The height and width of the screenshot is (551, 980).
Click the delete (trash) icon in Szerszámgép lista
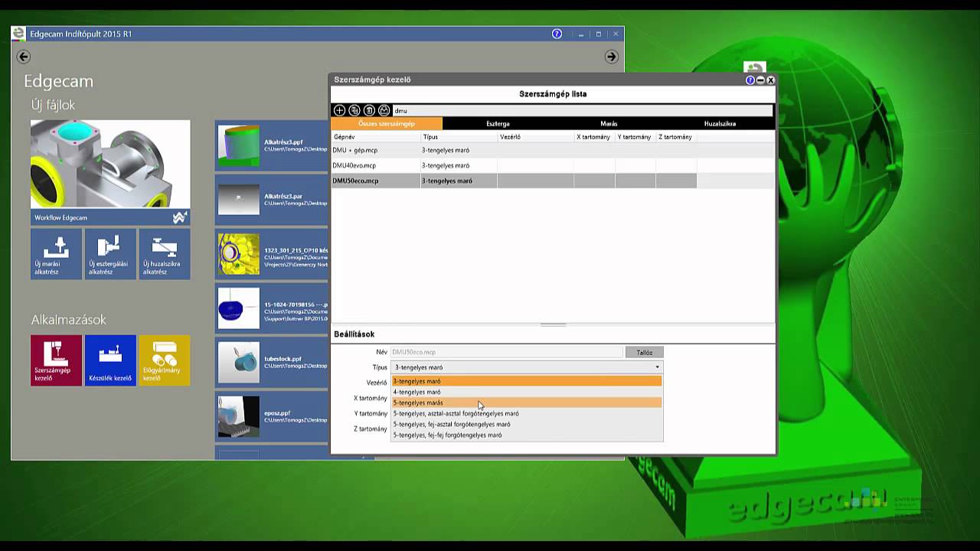click(369, 111)
